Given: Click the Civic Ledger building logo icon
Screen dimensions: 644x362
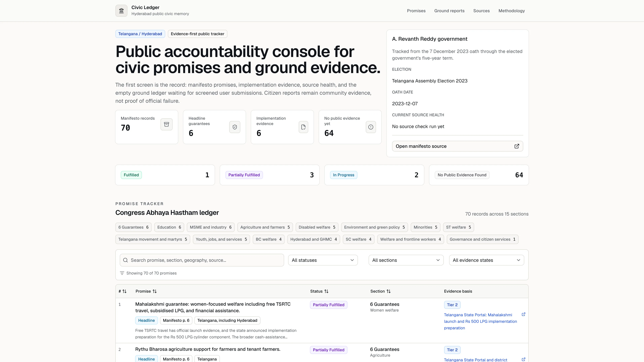Looking at the screenshot, I should pos(121,11).
